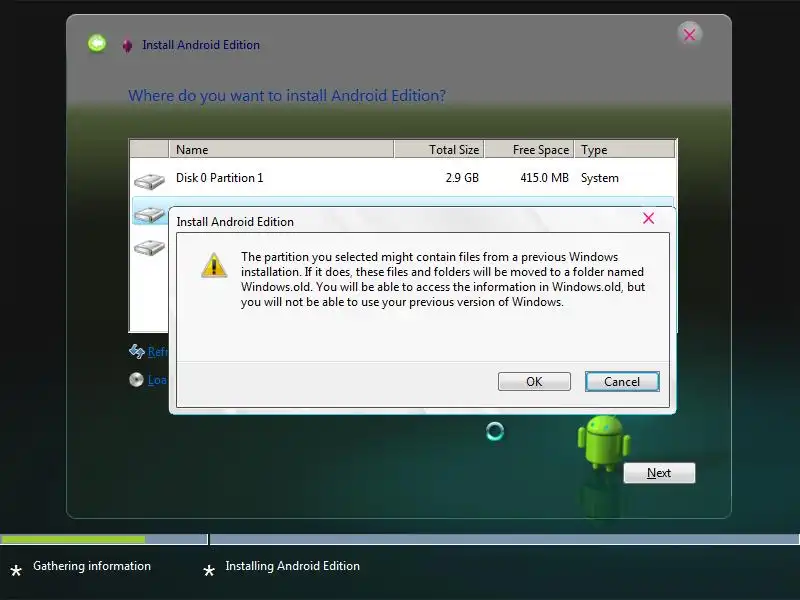Select the Disk 0 Partition 1 row
The width and height of the screenshot is (800, 600).
click(x=403, y=178)
